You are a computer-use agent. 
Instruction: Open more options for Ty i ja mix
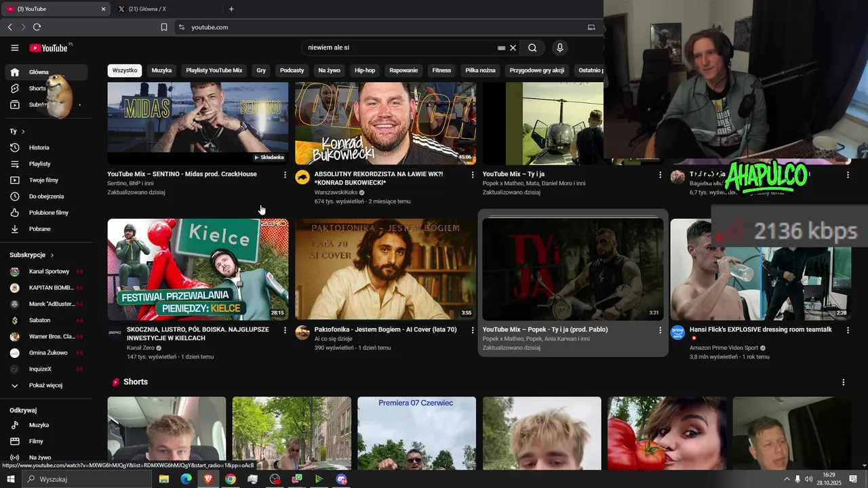coord(660,175)
